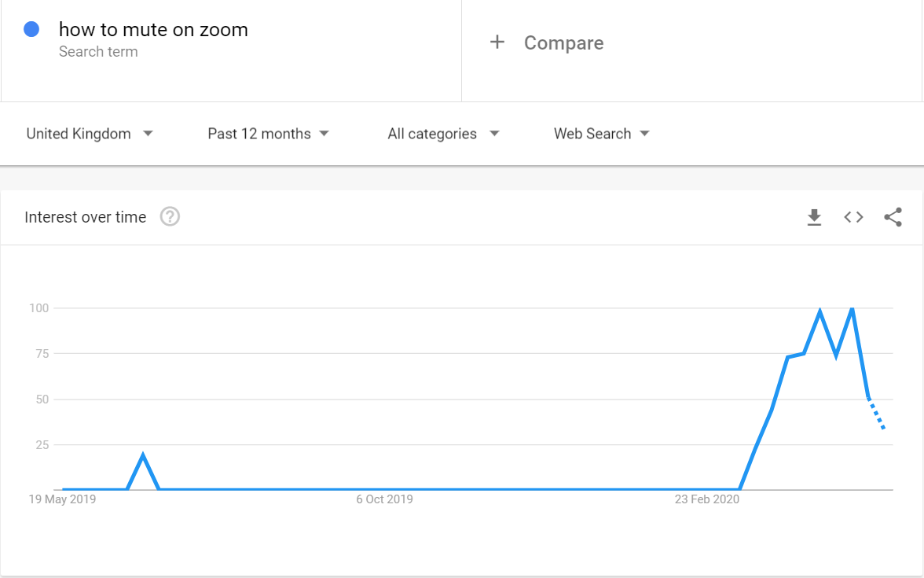Open the embed code icon
Image resolution: width=924 pixels, height=578 pixels.
point(853,217)
